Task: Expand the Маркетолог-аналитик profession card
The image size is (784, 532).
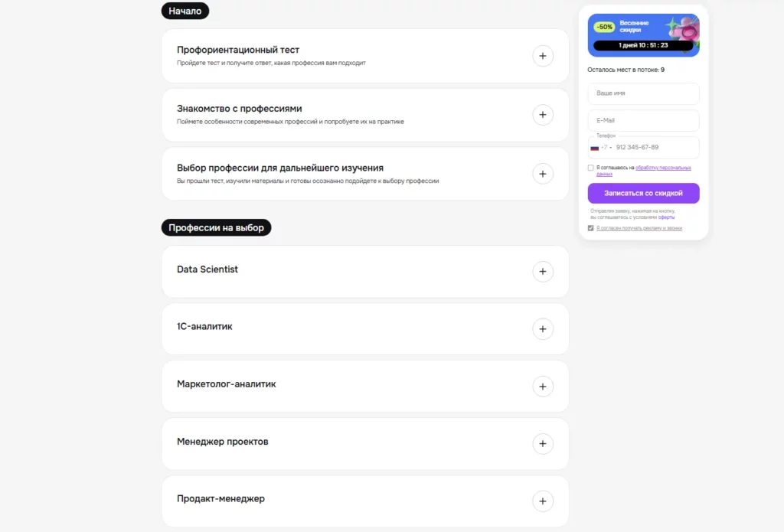Action: click(x=543, y=386)
